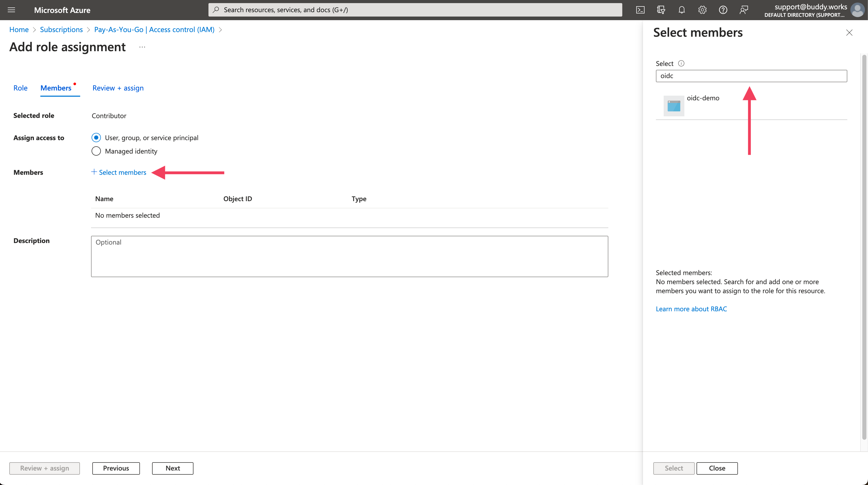Image resolution: width=868 pixels, height=485 pixels.
Task: Select the oidc-demo result
Action: tap(751, 105)
